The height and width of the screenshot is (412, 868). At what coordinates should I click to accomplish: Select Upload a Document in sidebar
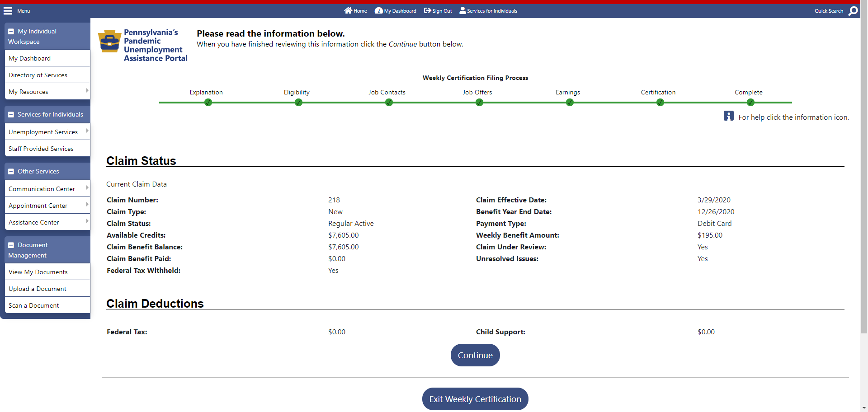coord(38,289)
